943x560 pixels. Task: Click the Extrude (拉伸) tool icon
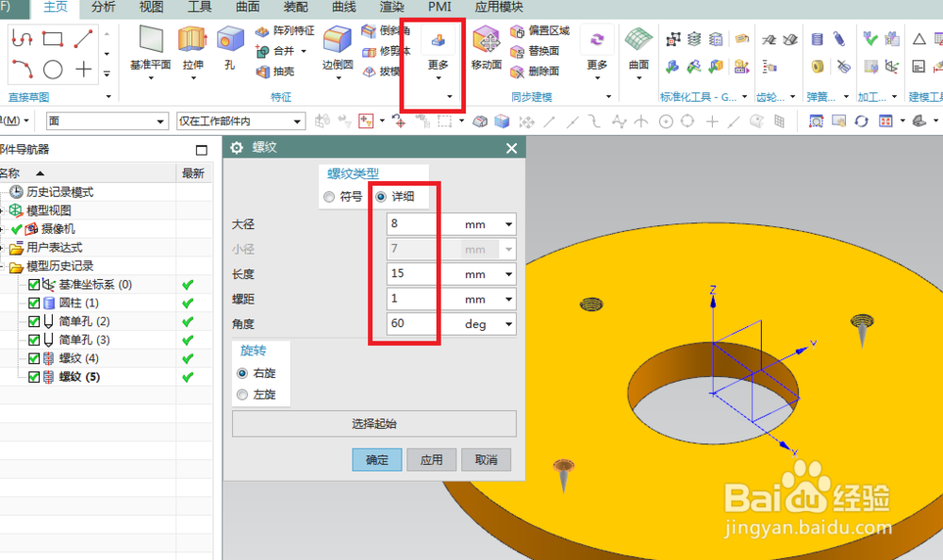[192, 40]
